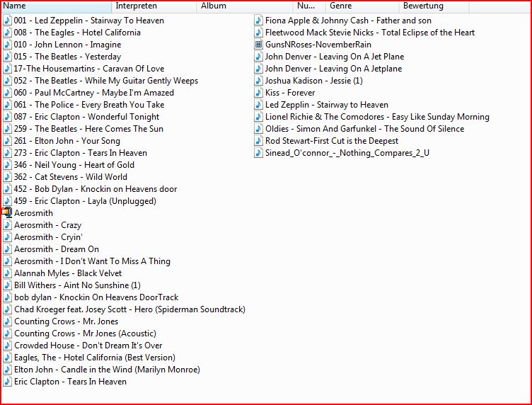This screenshot has height=405, width=532.
Task: Click the icon for Leaving On A Jet Plane
Action: (258, 57)
